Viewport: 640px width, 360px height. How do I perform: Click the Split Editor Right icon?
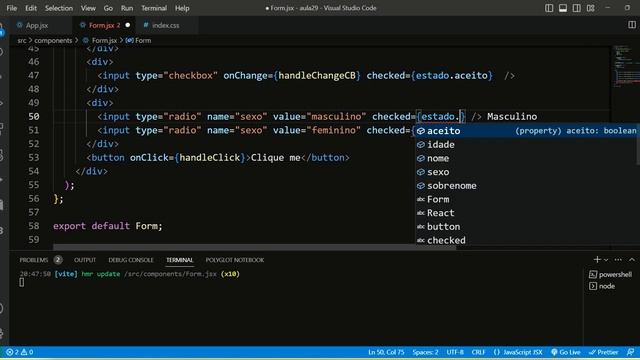[631, 25]
